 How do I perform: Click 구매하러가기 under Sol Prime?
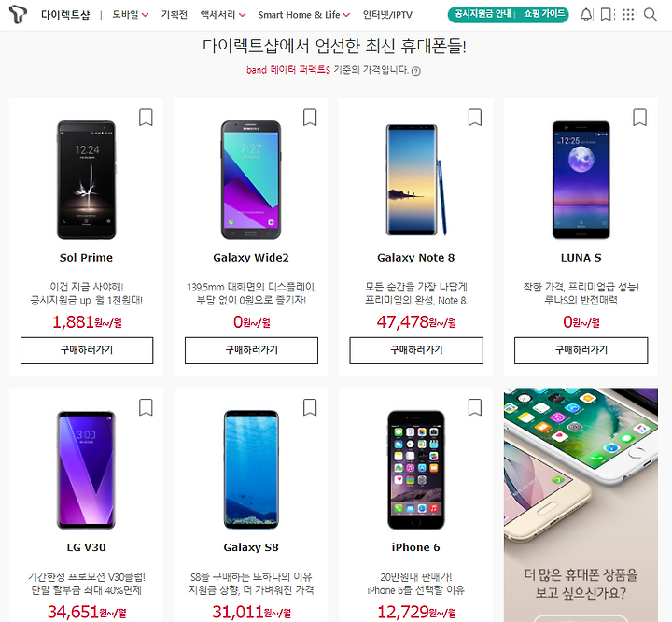point(87,350)
